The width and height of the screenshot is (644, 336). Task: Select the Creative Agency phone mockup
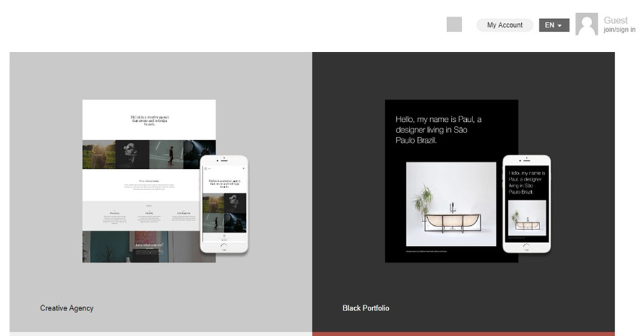(224, 204)
